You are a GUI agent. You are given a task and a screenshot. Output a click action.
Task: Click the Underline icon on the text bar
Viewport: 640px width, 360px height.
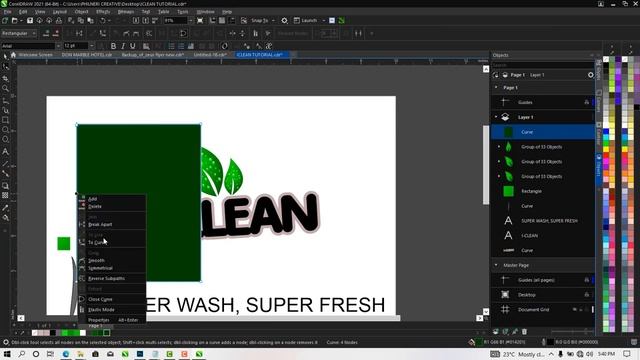[132, 46]
